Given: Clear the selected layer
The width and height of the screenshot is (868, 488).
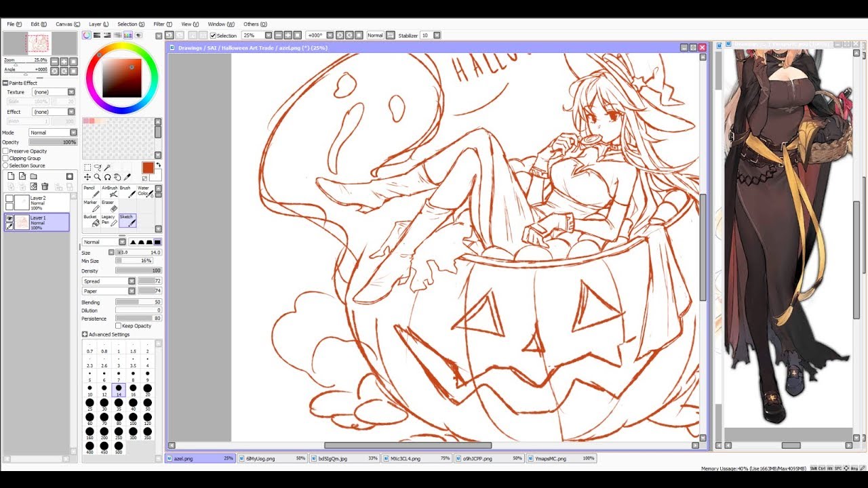Looking at the screenshot, I should click(x=34, y=186).
